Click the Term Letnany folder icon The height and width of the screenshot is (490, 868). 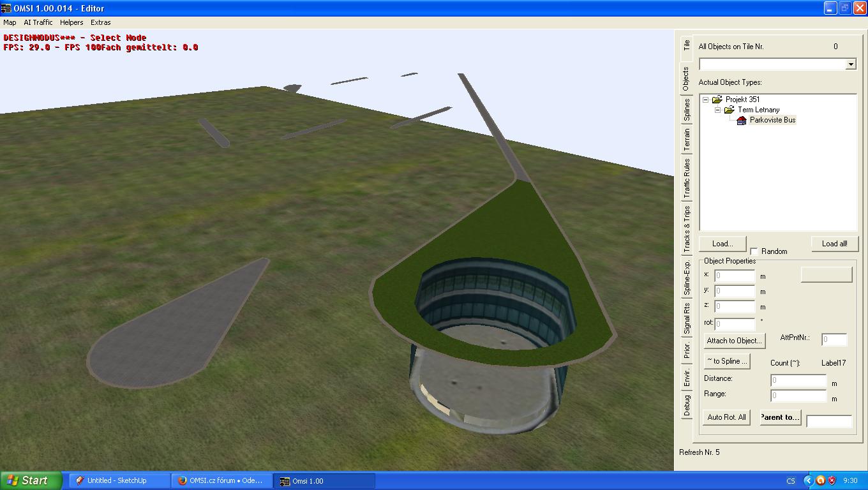[729, 110]
